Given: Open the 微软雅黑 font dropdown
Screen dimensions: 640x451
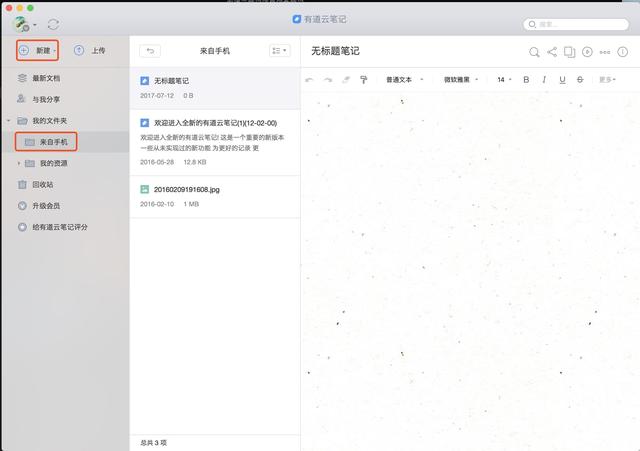Looking at the screenshot, I should pos(461,80).
